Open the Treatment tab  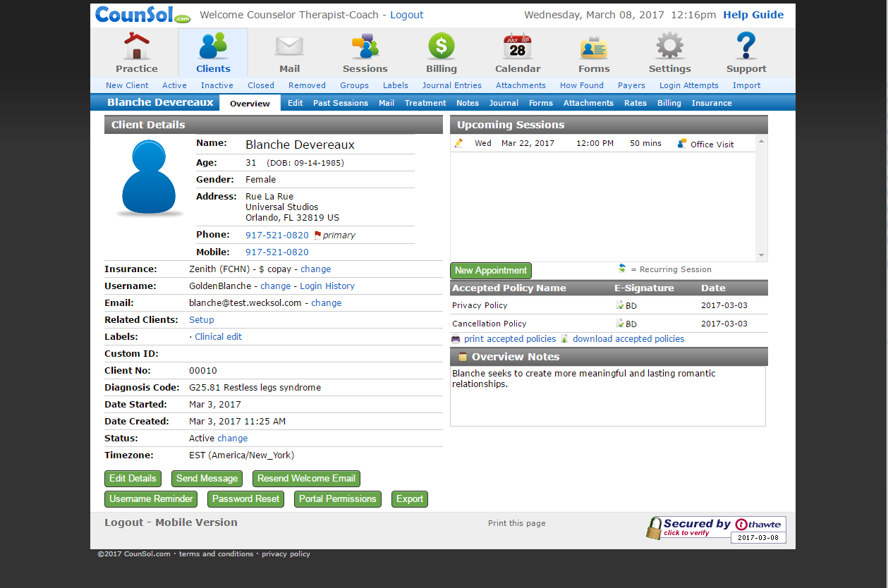click(425, 103)
